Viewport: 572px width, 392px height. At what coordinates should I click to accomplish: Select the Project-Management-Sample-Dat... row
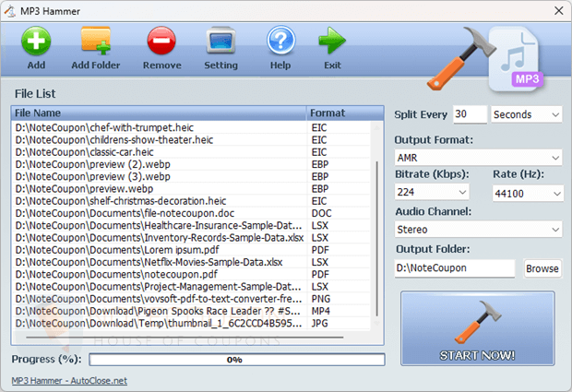[x=192, y=287]
